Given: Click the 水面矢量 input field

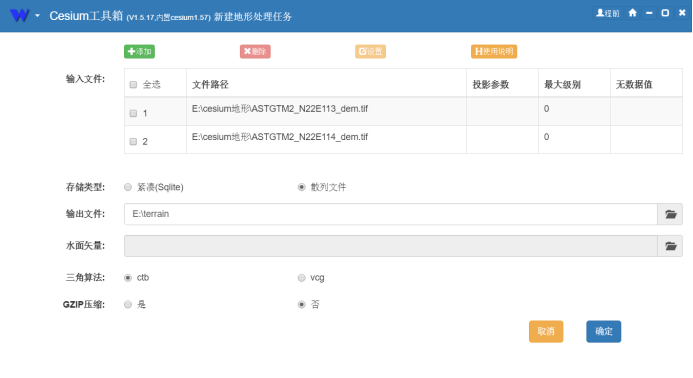Looking at the screenshot, I should [391, 246].
